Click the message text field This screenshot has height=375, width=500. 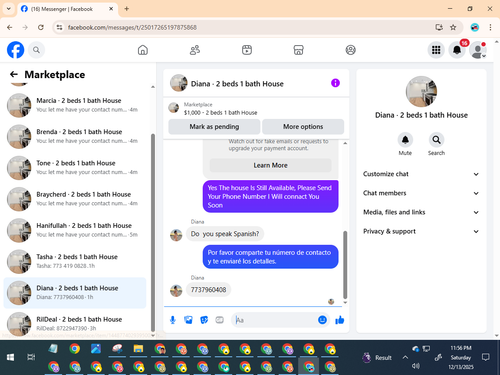(275, 320)
